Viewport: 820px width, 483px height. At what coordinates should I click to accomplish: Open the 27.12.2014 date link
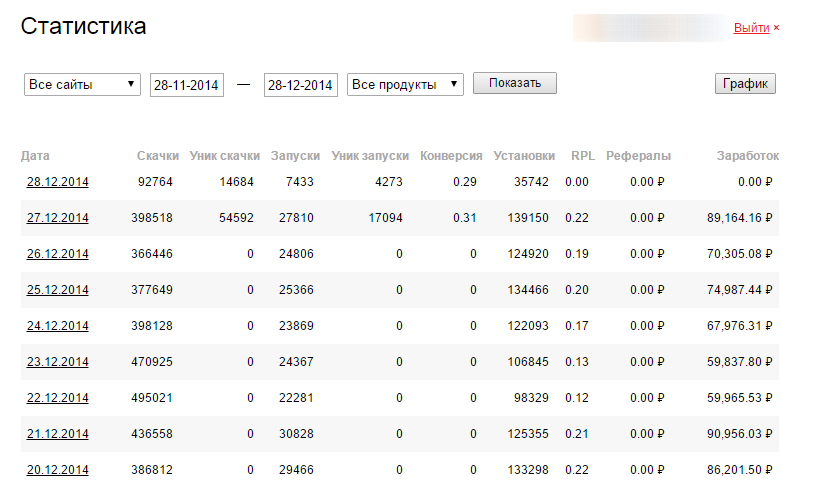(x=57, y=218)
